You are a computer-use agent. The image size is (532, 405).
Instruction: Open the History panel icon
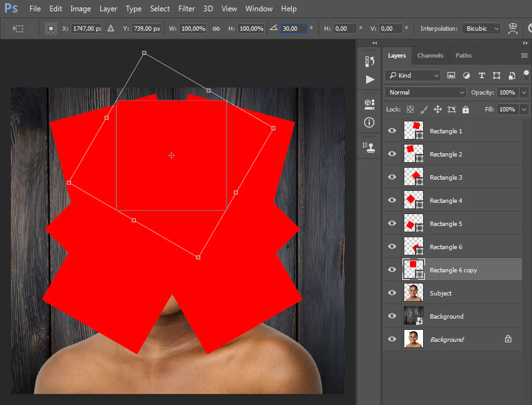pos(369,61)
